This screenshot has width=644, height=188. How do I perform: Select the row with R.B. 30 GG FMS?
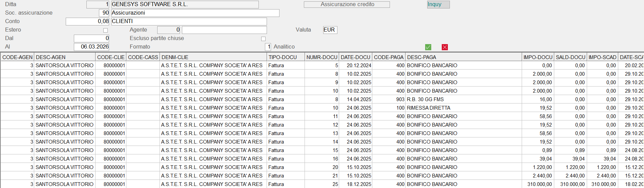pos(425,99)
